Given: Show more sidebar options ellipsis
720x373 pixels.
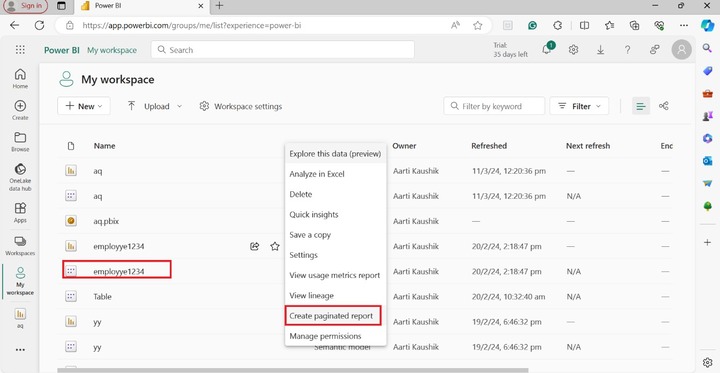Looking at the screenshot, I should pos(20,350).
